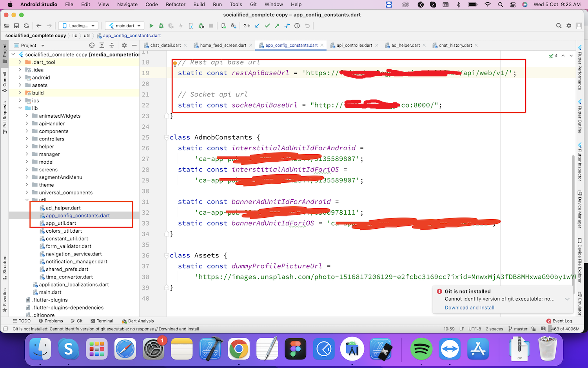This screenshot has width=588, height=368.
Task: Toggle the lock read-only icon in status bar
Action: pyautogui.click(x=533, y=329)
